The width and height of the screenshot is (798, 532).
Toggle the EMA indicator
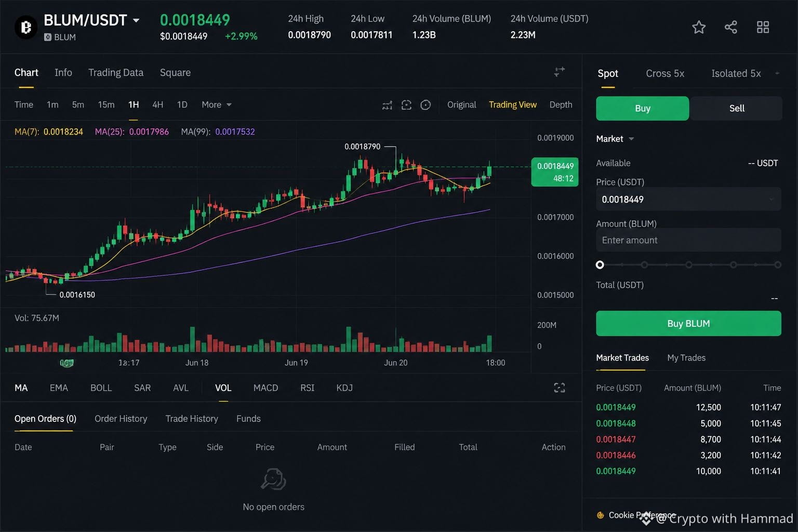click(x=59, y=388)
